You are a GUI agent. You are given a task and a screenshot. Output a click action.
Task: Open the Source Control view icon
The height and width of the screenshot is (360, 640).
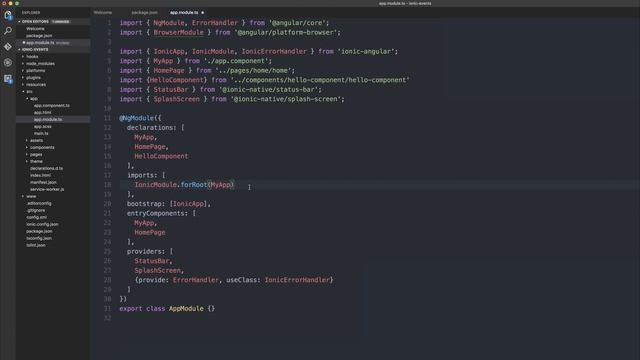coord(8,47)
